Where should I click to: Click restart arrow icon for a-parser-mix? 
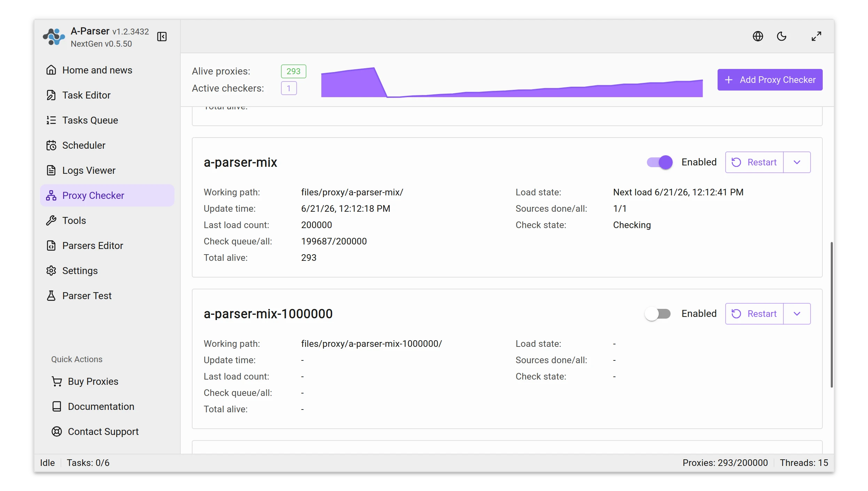click(736, 162)
